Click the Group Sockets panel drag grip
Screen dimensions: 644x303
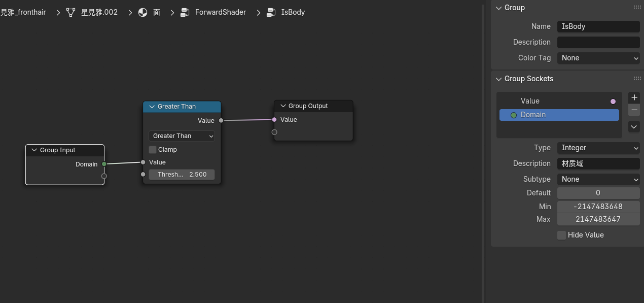point(637,79)
